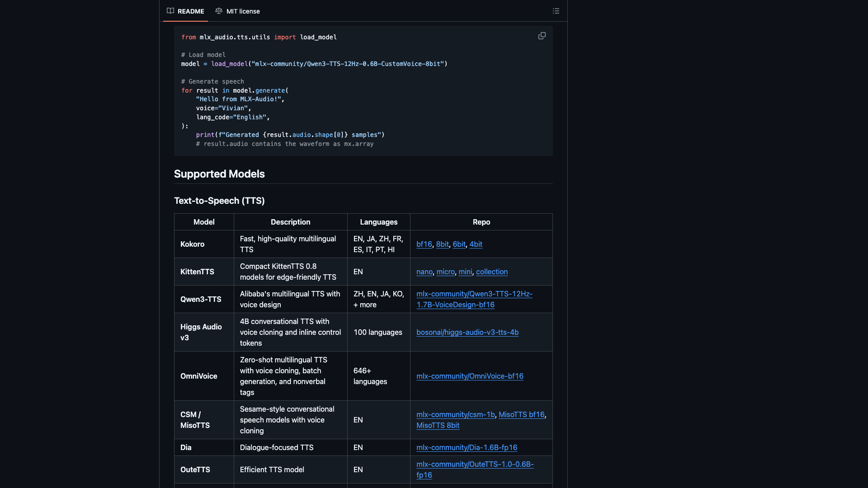Switch to the README tab
Viewport: 868px width, 488px height.
185,11
